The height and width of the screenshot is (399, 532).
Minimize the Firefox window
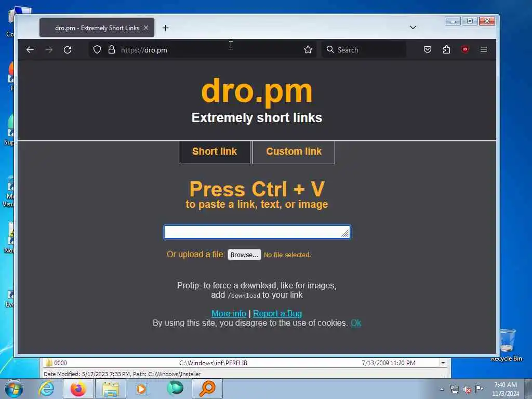click(453, 21)
